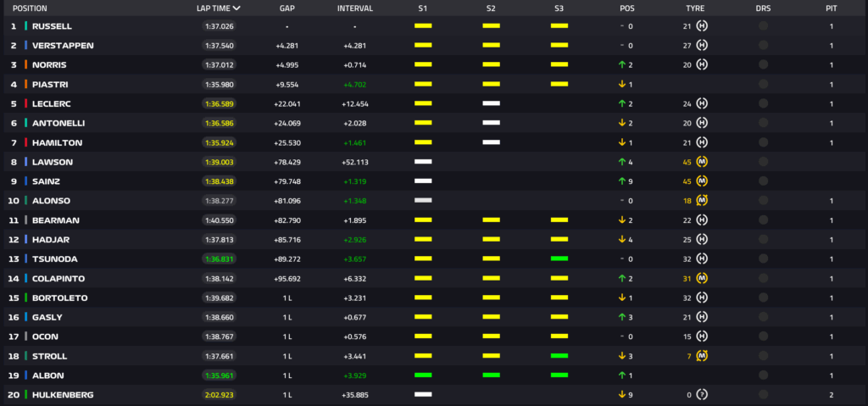Click the driver name Verstappen
868x406 pixels.
[63, 46]
